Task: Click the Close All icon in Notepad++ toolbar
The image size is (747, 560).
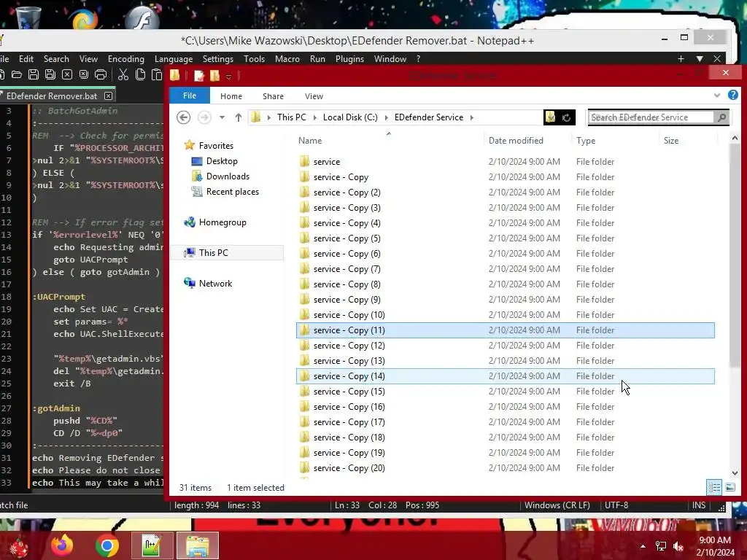Action: (x=84, y=75)
